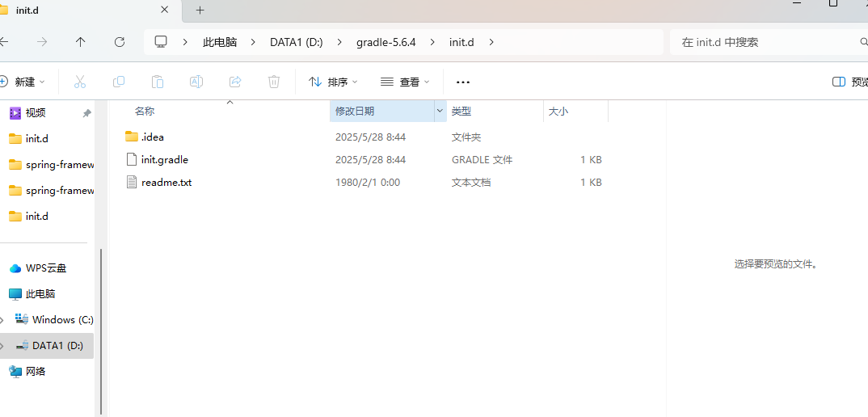Open 网络 in the sidebar
The width and height of the screenshot is (868, 417).
[36, 371]
